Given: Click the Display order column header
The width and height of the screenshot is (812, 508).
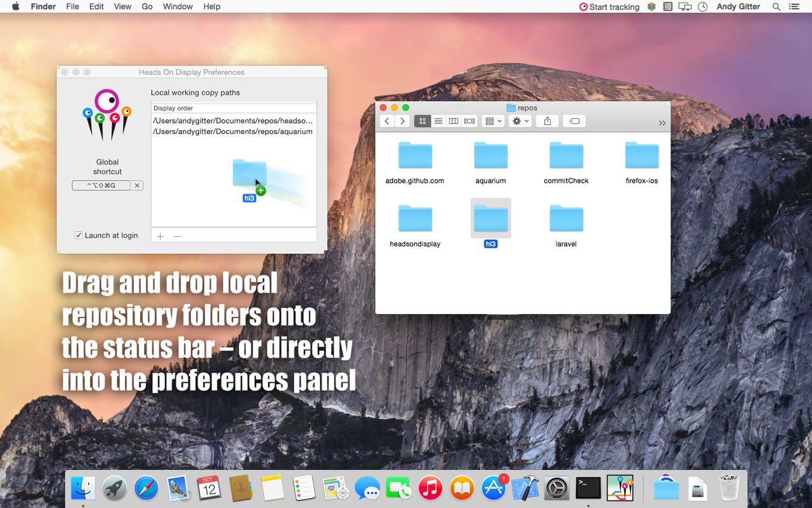Looking at the screenshot, I should pos(233,108).
